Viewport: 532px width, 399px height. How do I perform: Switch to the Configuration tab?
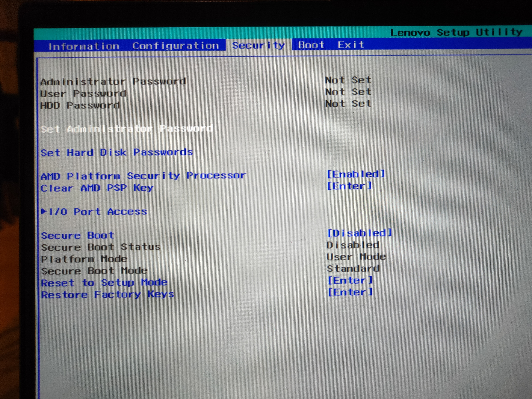pos(176,46)
